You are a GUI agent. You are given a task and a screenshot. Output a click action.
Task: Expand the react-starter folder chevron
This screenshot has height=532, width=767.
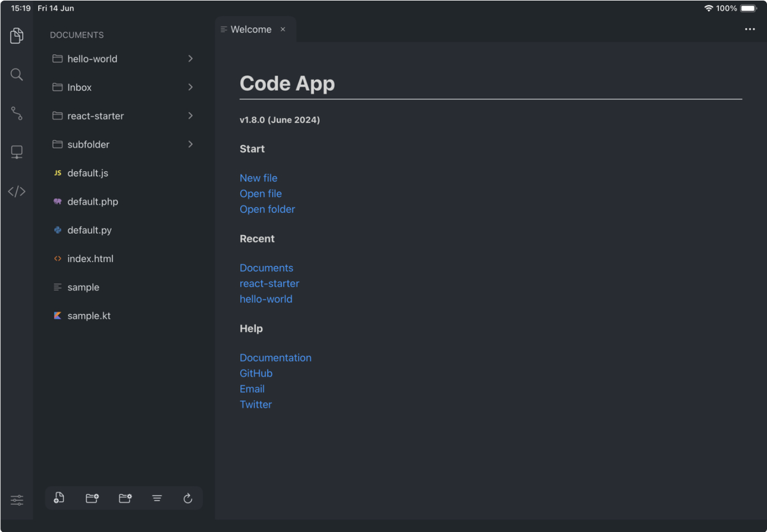pos(190,116)
